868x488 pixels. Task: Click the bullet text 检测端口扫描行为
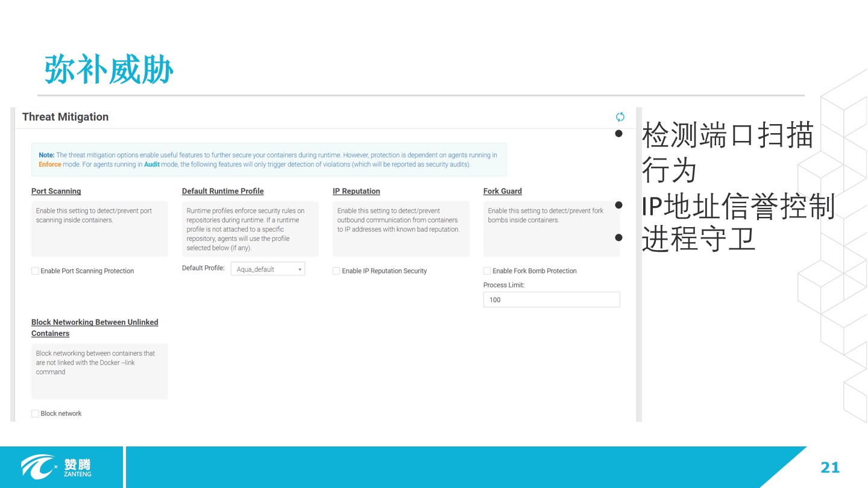click(728, 152)
